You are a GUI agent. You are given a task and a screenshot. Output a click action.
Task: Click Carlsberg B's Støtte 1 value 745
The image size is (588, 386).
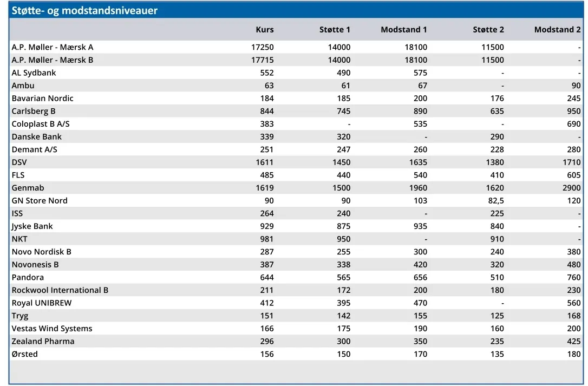(x=343, y=111)
